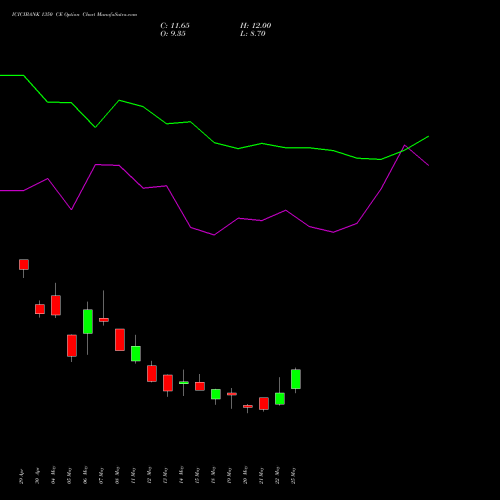Select the red candlestick for 05 May

tap(72, 346)
